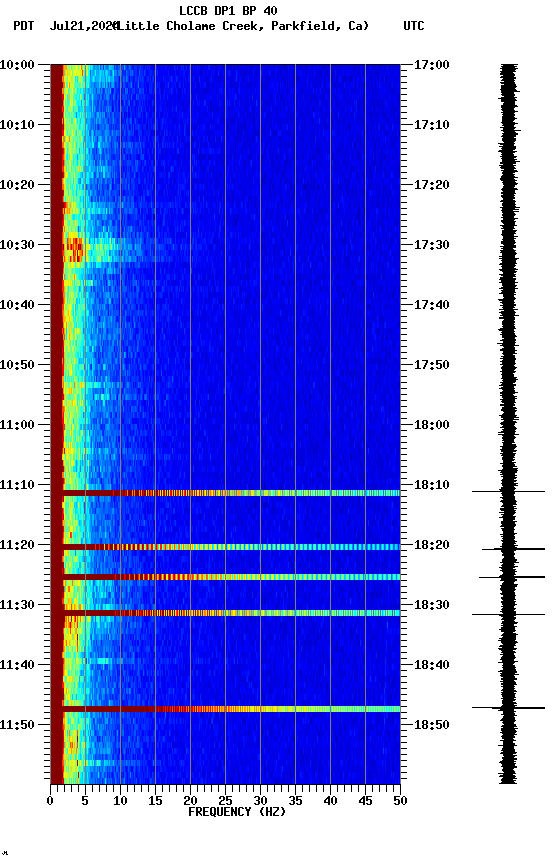Click the 18:30 UTC time label
Screen dimensions: 552x864
click(431, 605)
